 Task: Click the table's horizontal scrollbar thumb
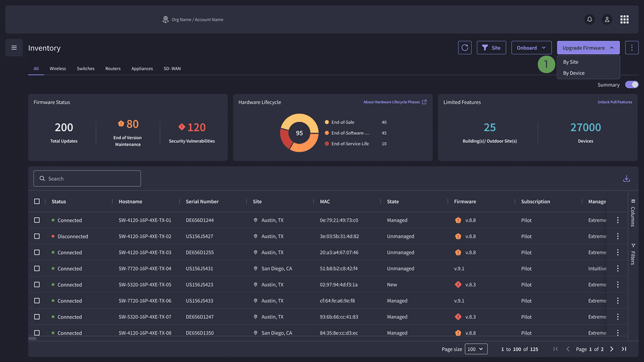tap(33, 339)
